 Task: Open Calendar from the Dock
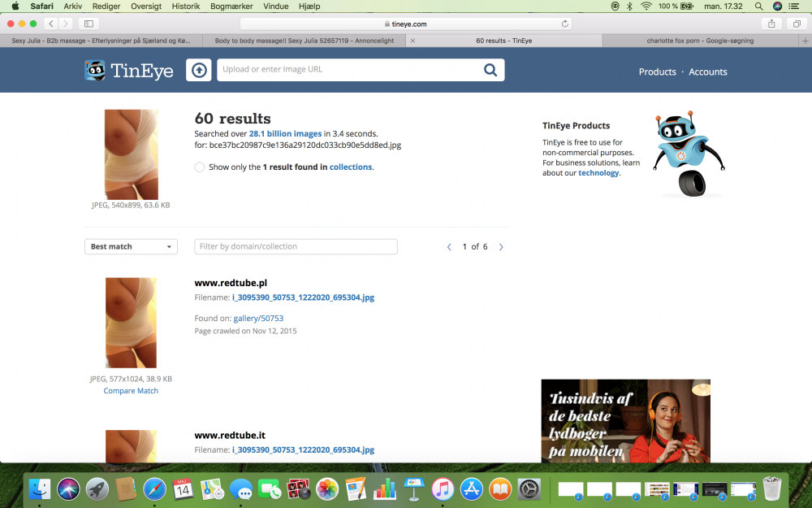(x=183, y=488)
